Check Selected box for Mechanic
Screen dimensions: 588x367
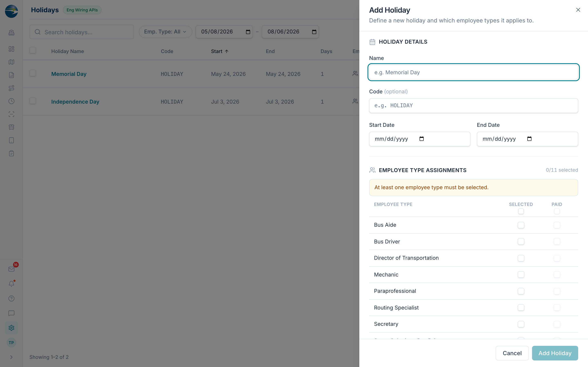(521, 274)
